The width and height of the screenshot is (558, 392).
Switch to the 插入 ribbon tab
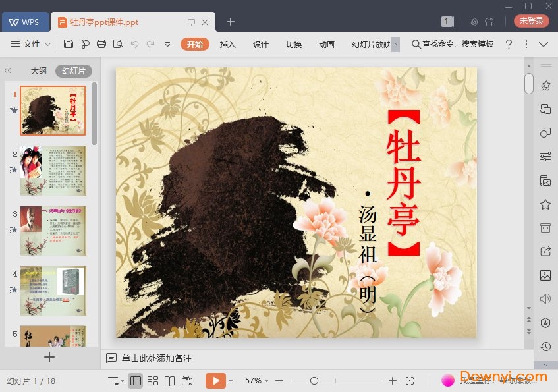(x=227, y=45)
